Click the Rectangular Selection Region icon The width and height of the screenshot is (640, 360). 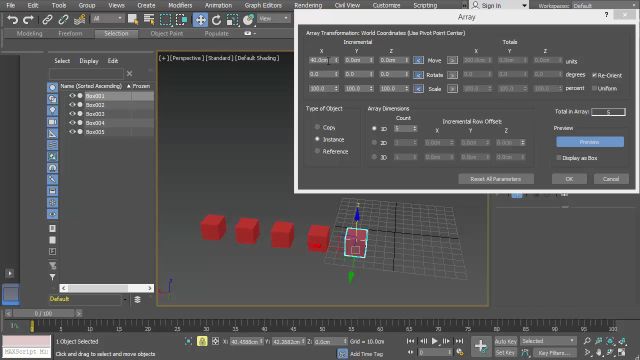[x=165, y=19]
